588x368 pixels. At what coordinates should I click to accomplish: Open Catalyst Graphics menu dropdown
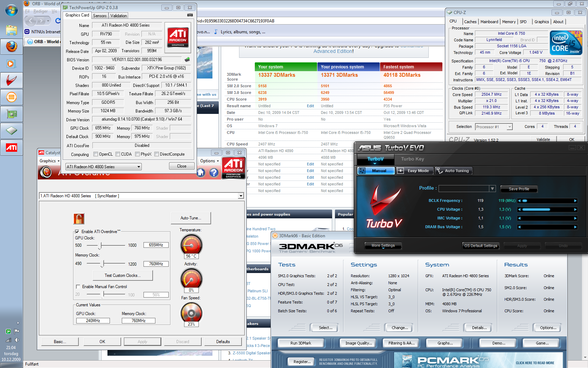click(x=49, y=161)
